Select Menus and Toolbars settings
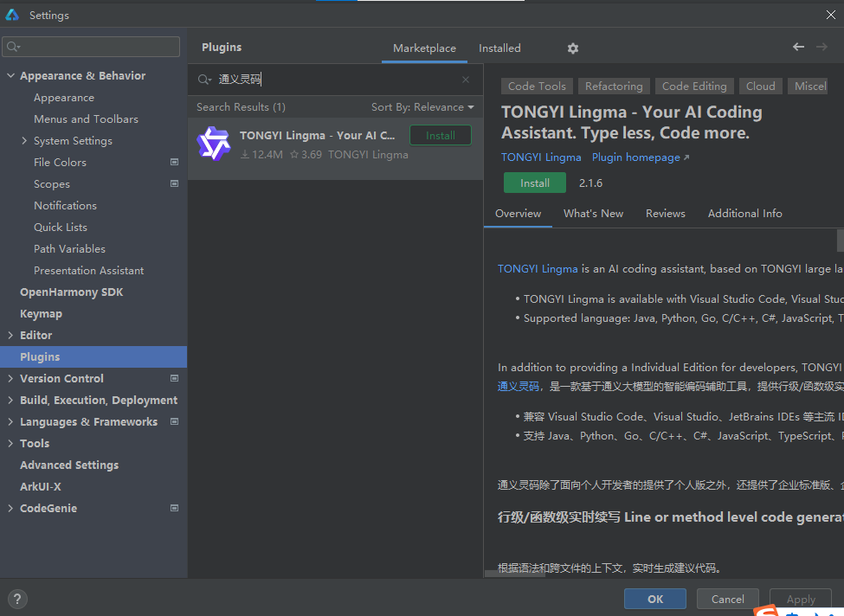The image size is (844, 616). (x=86, y=119)
